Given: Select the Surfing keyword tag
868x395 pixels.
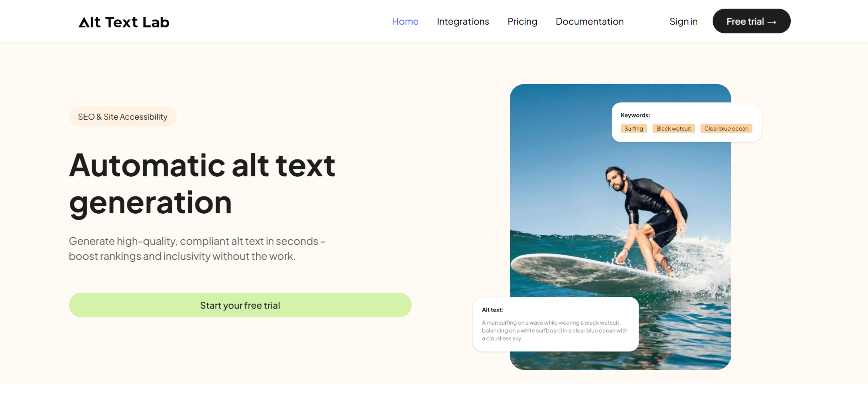Looking at the screenshot, I should click(633, 129).
